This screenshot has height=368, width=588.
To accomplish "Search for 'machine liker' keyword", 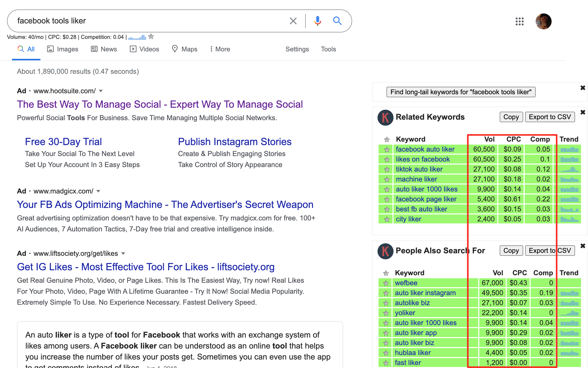I will pos(416,179).
